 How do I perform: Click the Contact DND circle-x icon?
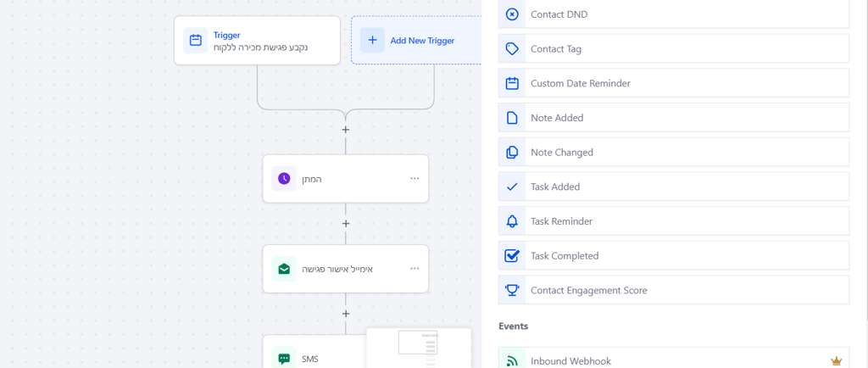click(x=512, y=14)
